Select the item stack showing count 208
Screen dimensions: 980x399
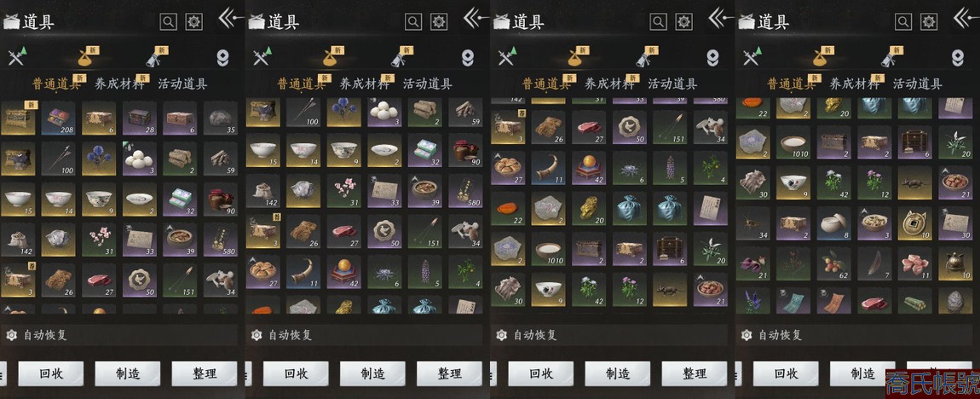pos(58,119)
